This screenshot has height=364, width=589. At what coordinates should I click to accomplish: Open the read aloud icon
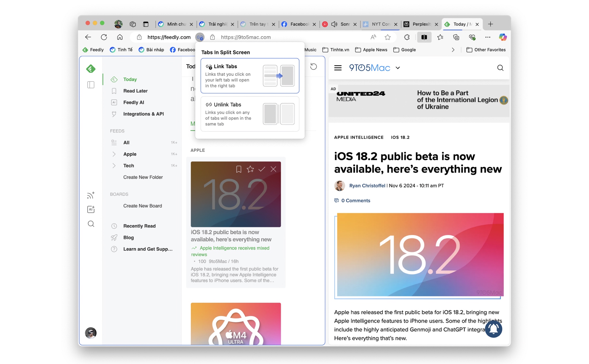373,37
